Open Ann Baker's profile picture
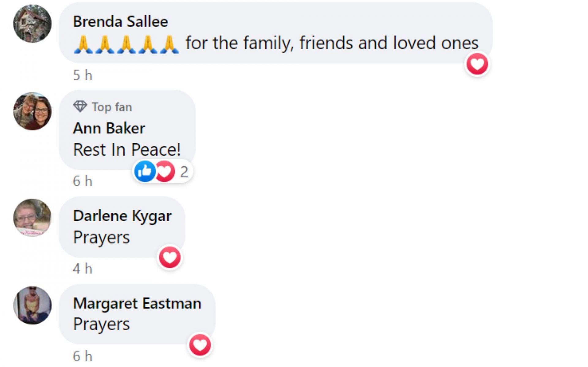This screenshot has height=367, width=588. click(32, 111)
